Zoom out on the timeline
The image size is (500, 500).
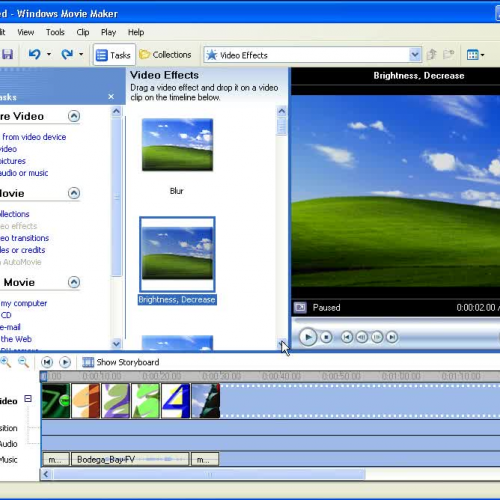(x=23, y=362)
